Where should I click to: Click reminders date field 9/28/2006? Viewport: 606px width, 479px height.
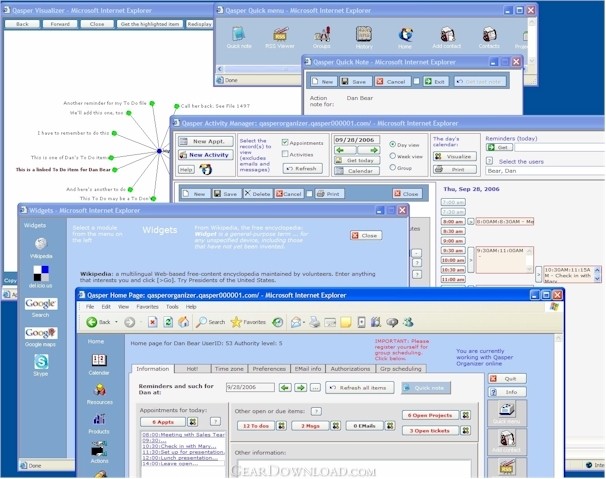[x=250, y=387]
